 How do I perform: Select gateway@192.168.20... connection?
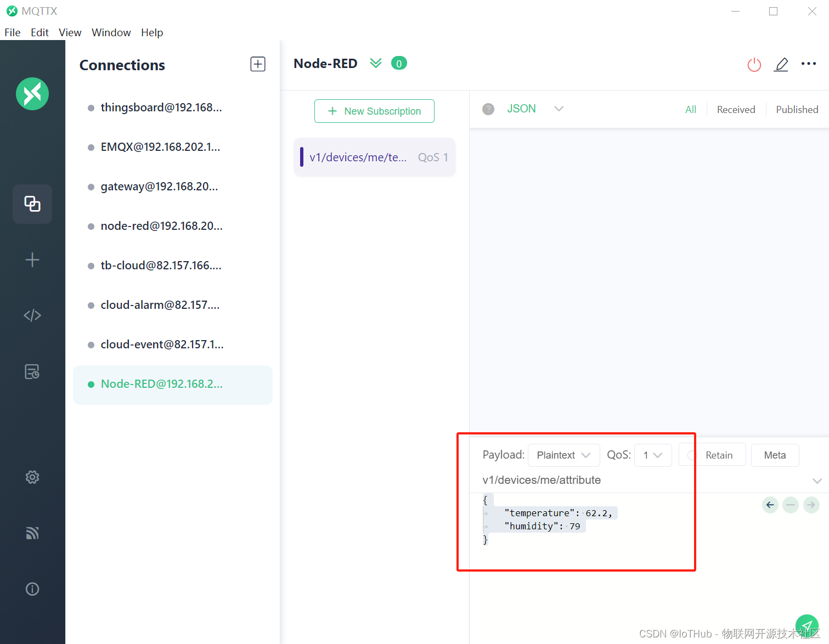[x=173, y=187]
